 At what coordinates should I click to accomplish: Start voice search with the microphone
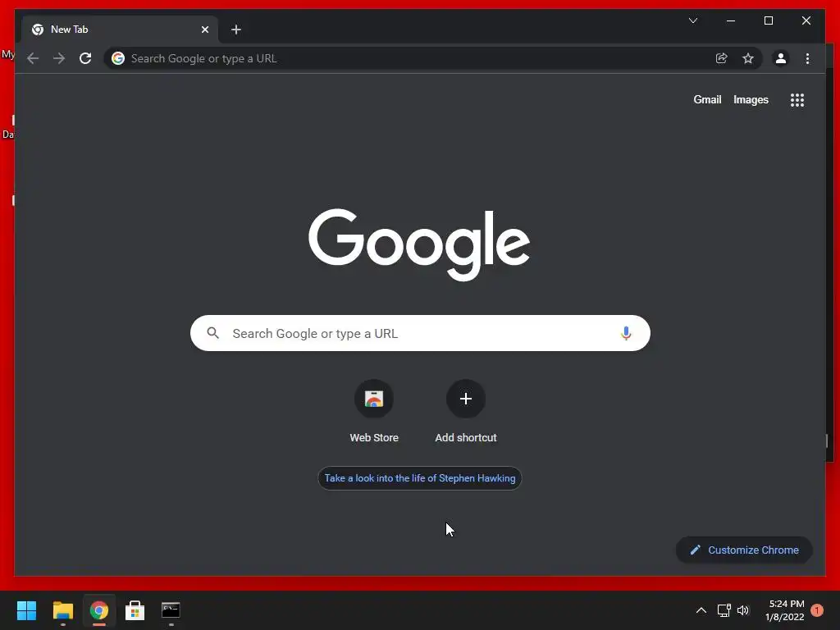pos(626,333)
